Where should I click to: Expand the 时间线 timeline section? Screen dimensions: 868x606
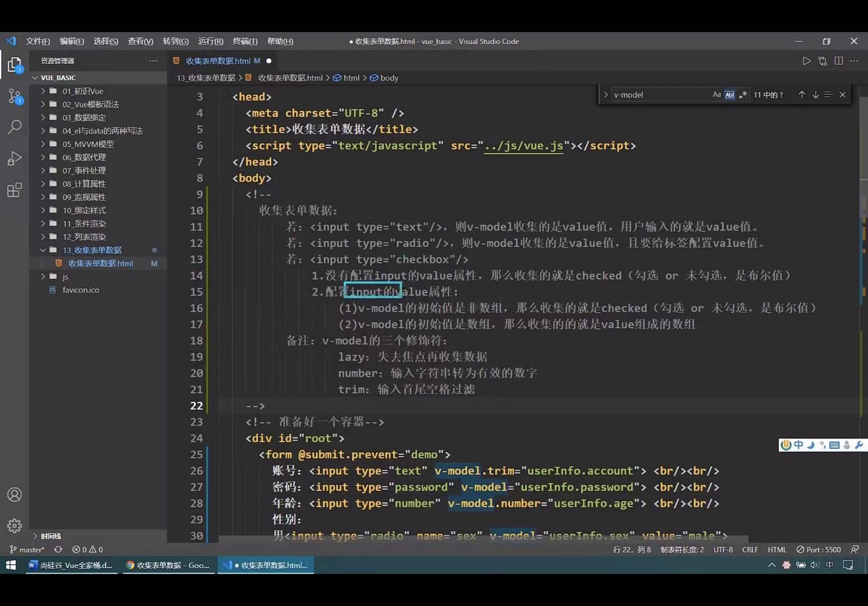(98, 536)
